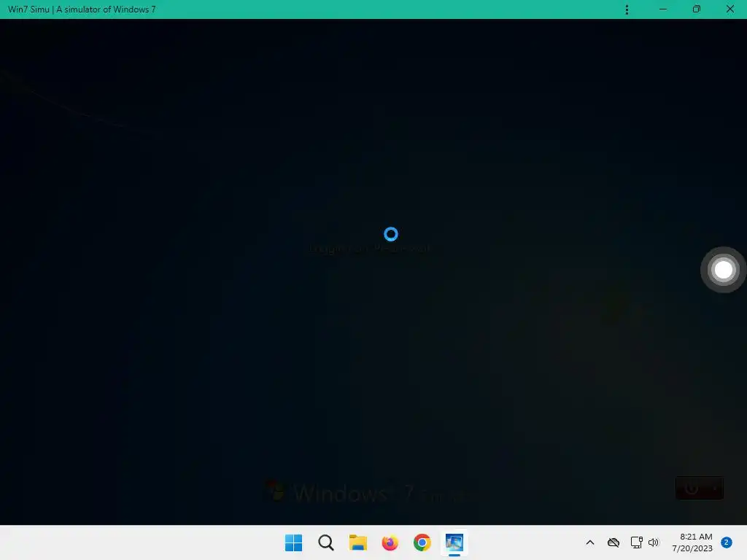
Task: Open notification badge showing 2
Action: pos(726,542)
